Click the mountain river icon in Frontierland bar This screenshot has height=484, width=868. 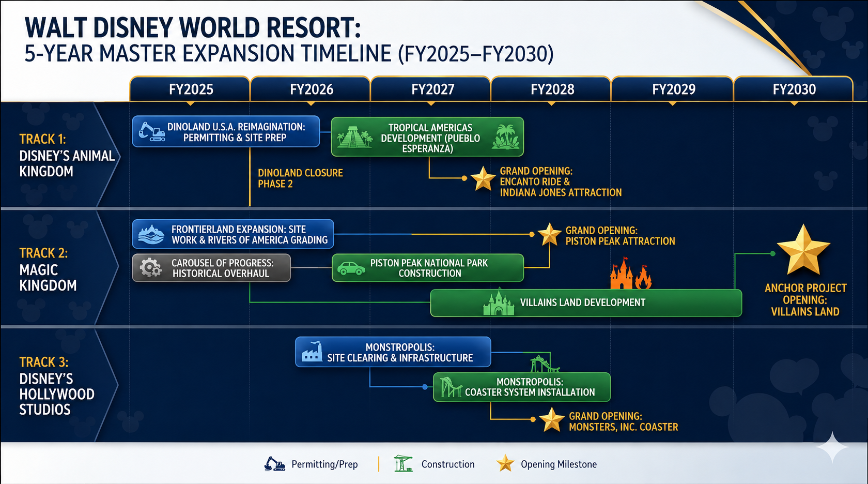[x=151, y=234]
